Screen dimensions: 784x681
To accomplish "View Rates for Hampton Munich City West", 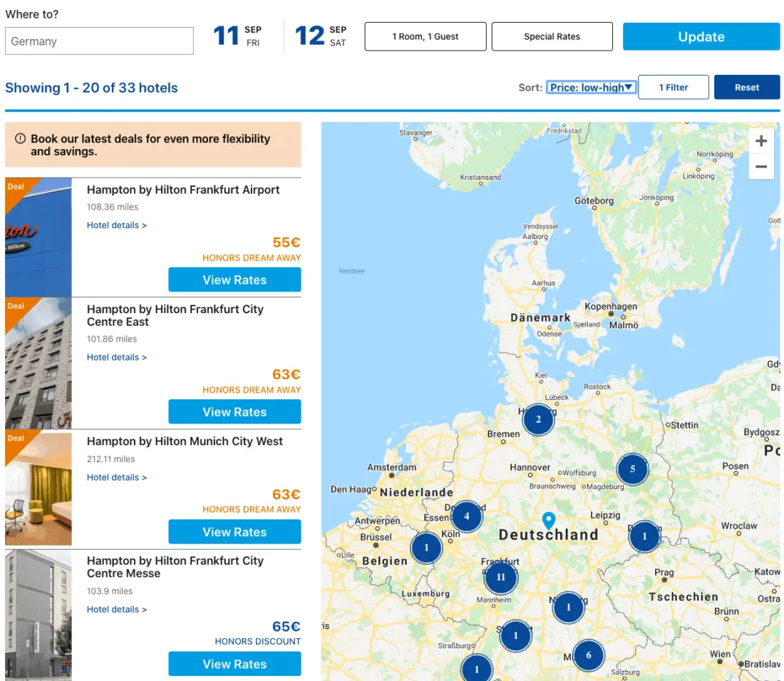I will point(234,532).
